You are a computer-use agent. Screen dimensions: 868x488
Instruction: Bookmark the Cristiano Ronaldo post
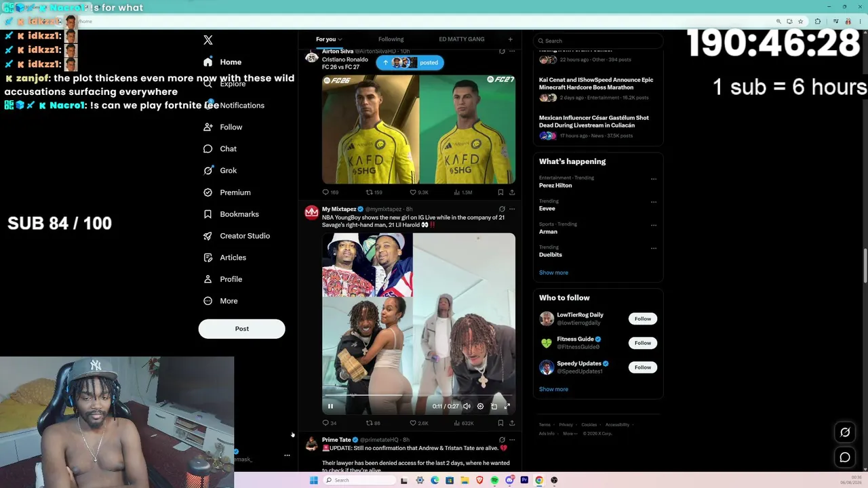coord(500,192)
